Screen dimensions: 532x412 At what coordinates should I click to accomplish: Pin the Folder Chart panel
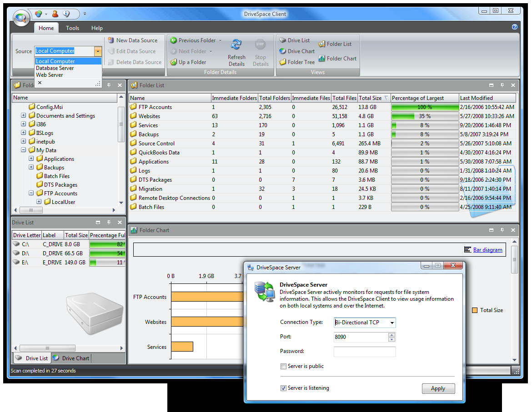pyautogui.click(x=502, y=230)
